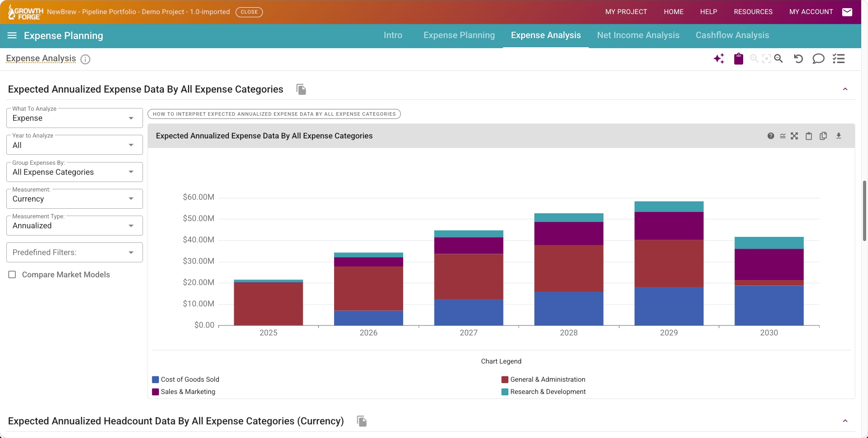The height and width of the screenshot is (438, 868).
Task: Click the zoom in magnifier icon
Action: [754, 59]
